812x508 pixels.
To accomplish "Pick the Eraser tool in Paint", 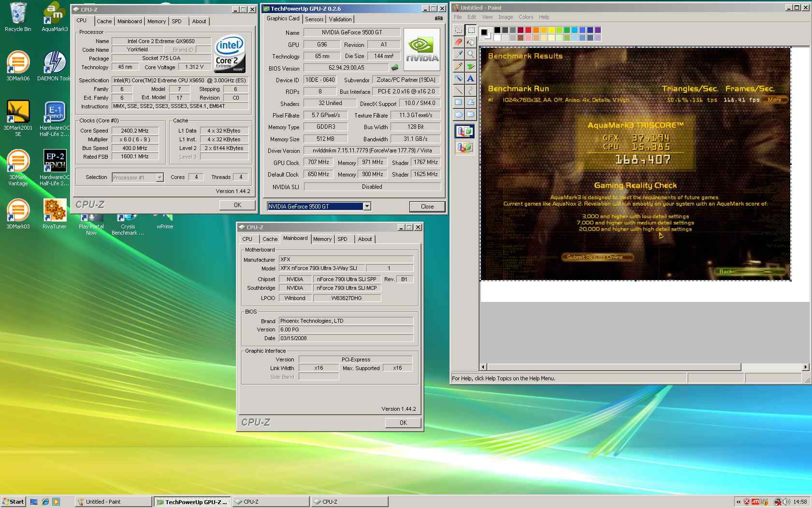I will click(x=459, y=42).
